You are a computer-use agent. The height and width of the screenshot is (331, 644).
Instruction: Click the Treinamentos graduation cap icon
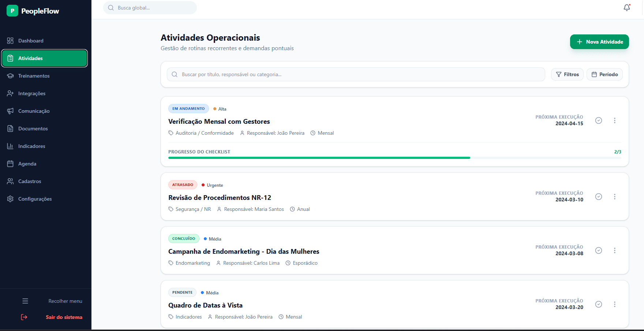[10, 76]
